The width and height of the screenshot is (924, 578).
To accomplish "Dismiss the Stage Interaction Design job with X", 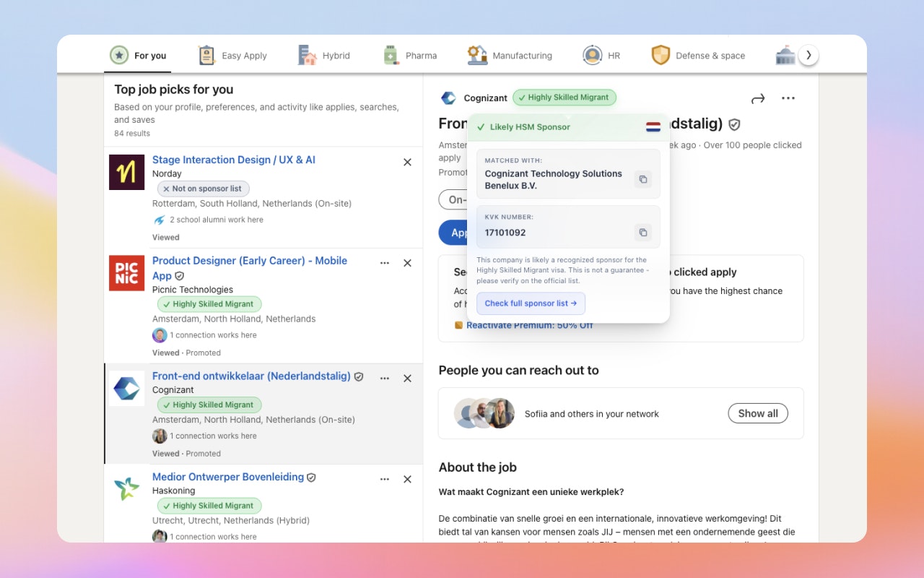I will coord(407,162).
